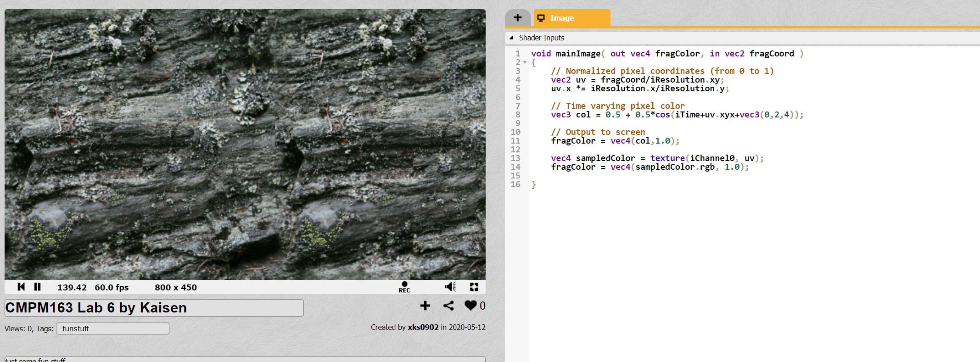
Task: Pause the shader playback
Action: (x=38, y=287)
